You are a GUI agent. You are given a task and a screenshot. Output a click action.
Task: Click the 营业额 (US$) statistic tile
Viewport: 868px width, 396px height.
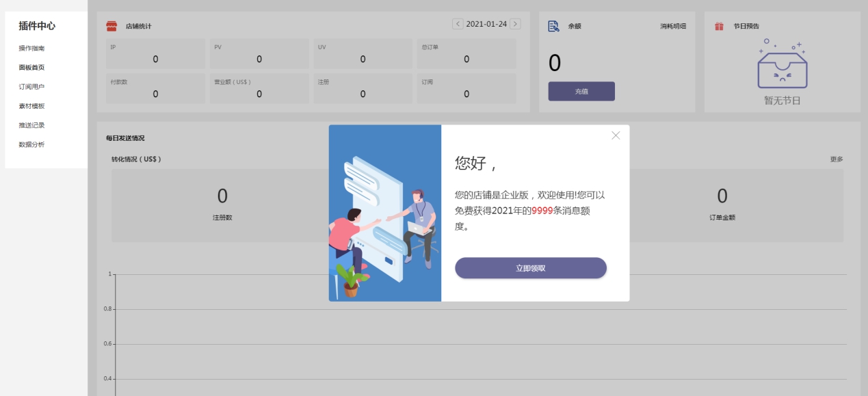[x=259, y=89]
